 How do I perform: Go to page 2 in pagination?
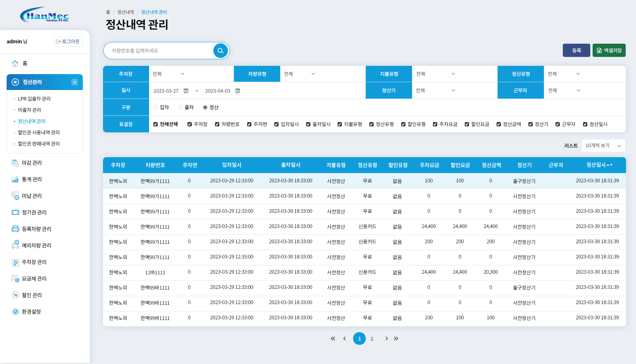372,339
